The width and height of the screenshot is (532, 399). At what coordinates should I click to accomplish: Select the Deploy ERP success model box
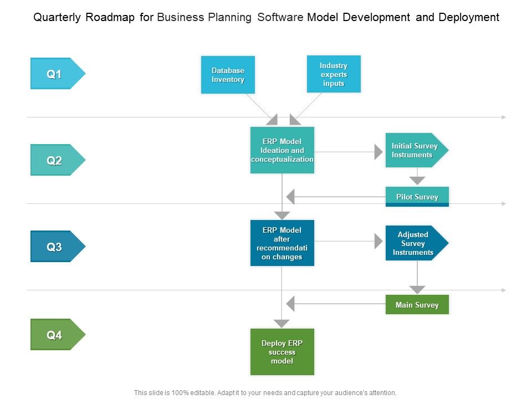click(282, 351)
